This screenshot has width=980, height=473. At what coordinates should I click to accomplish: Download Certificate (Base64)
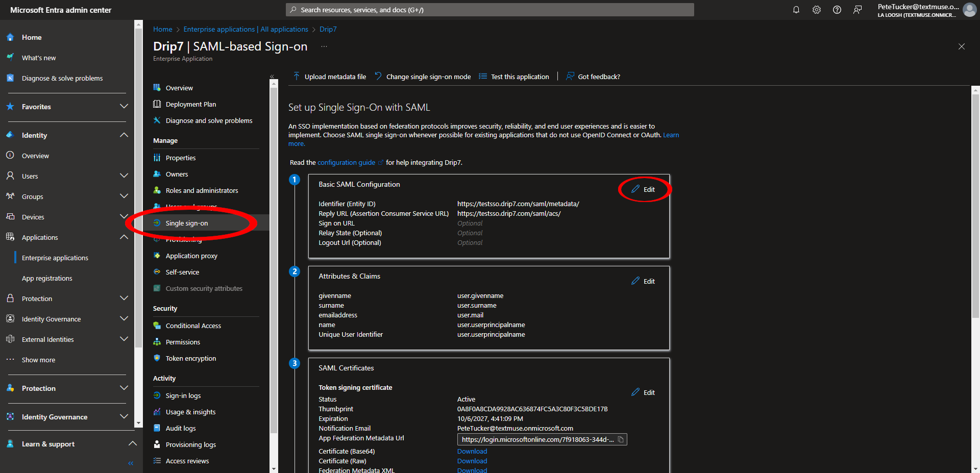(472, 451)
